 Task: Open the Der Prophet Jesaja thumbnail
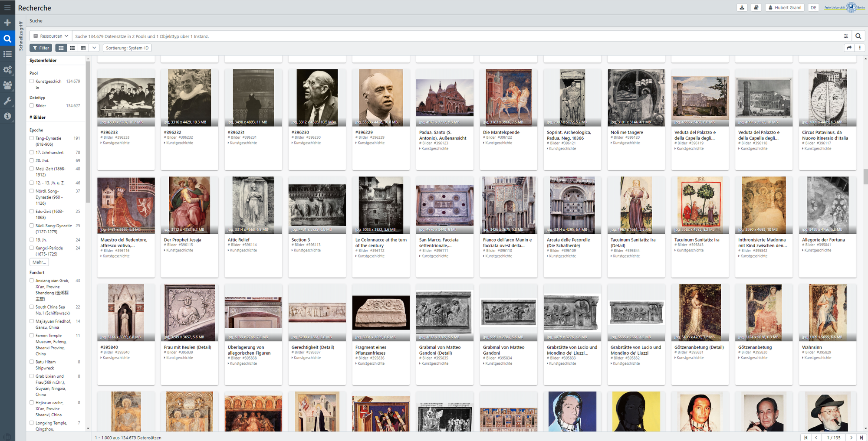[189, 205]
